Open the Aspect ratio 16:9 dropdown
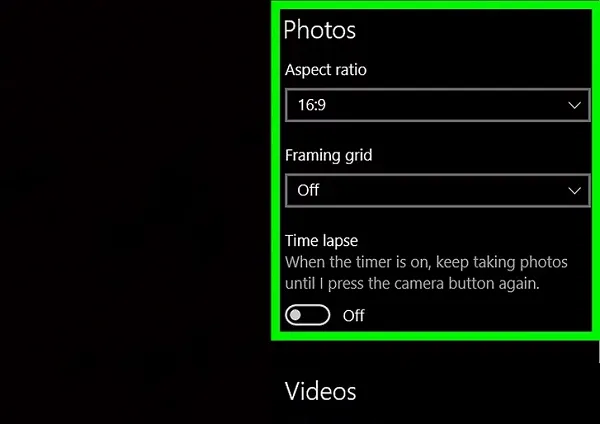 pos(437,105)
